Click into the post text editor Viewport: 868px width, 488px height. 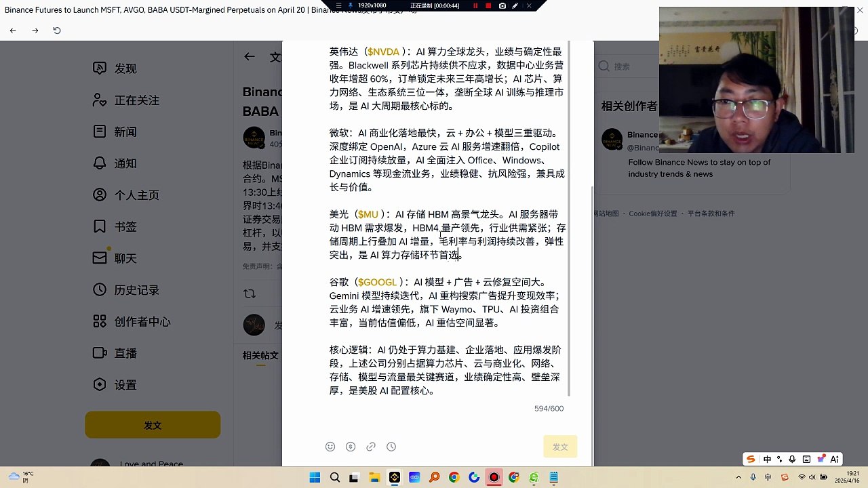point(448,221)
